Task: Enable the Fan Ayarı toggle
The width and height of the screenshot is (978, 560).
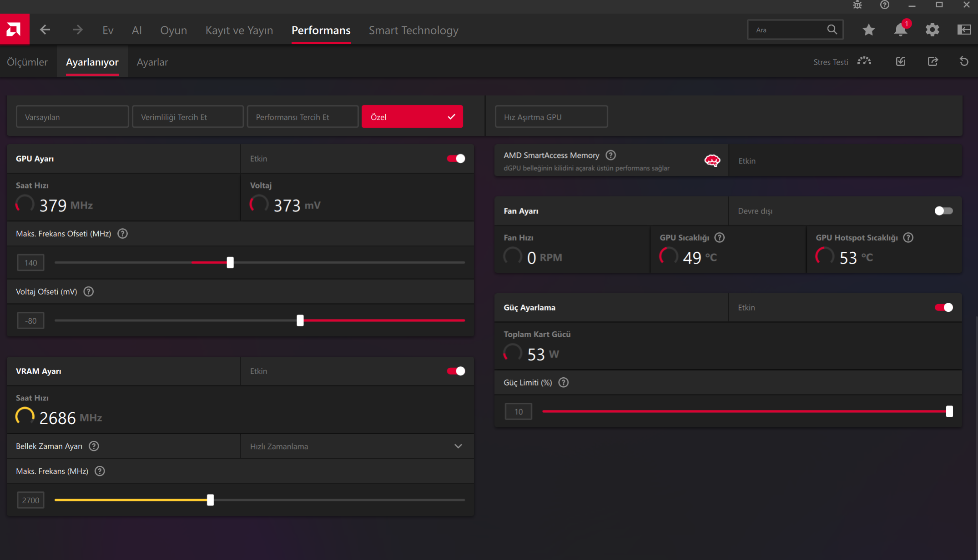Action: pyautogui.click(x=943, y=211)
